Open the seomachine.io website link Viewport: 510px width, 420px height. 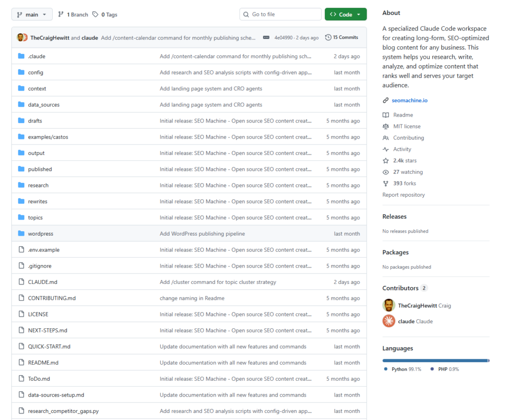point(409,101)
